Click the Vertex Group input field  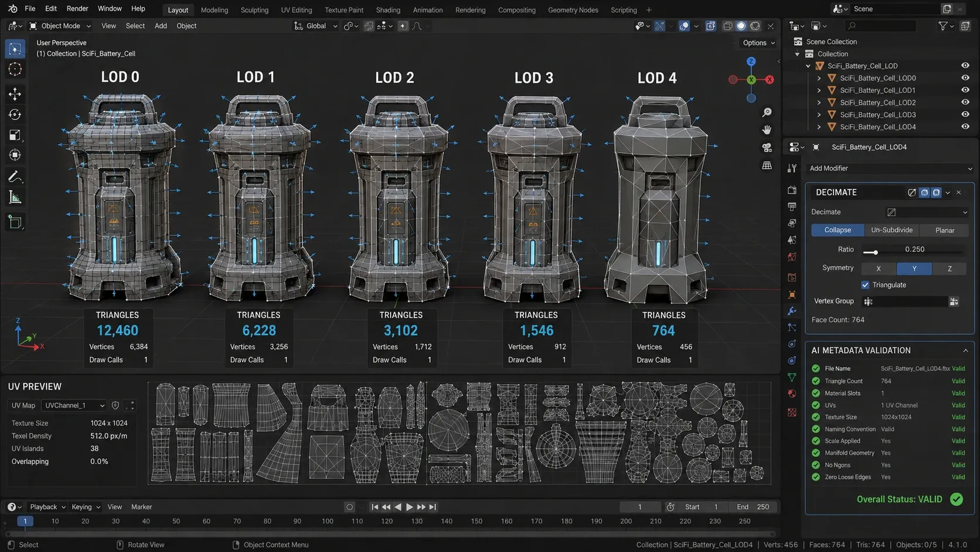click(x=905, y=302)
